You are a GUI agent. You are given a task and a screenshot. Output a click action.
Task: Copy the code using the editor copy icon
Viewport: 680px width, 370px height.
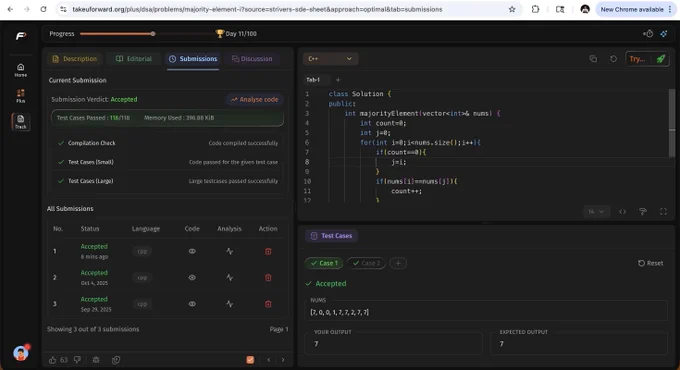click(593, 59)
